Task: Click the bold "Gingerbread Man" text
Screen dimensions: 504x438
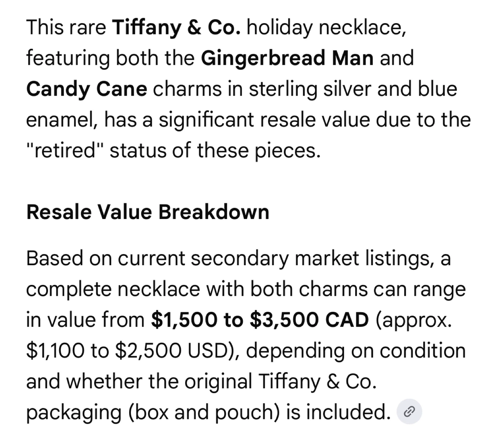Action: [x=287, y=58]
